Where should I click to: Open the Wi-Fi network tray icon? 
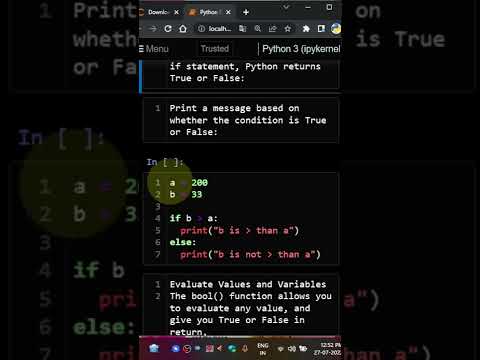(281, 349)
